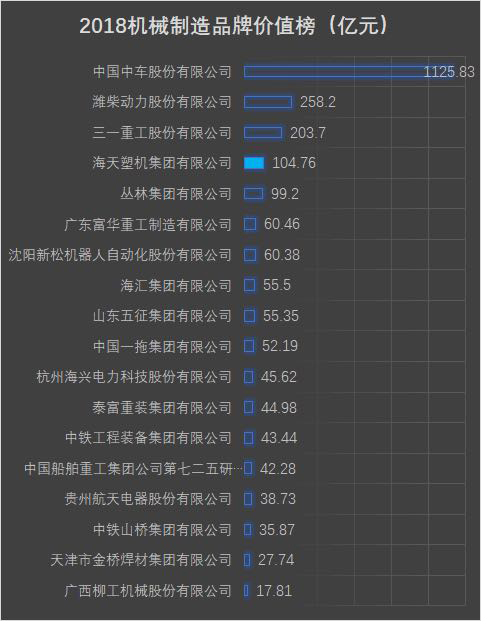Select the 中铁工程装备集团有限公司 label
481x621 pixels.
[x=148, y=438]
